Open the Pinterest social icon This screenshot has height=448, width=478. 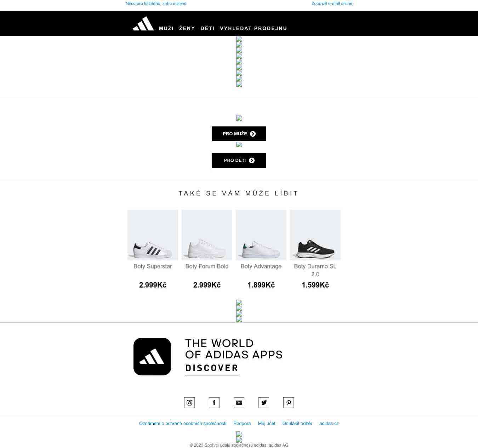click(289, 403)
